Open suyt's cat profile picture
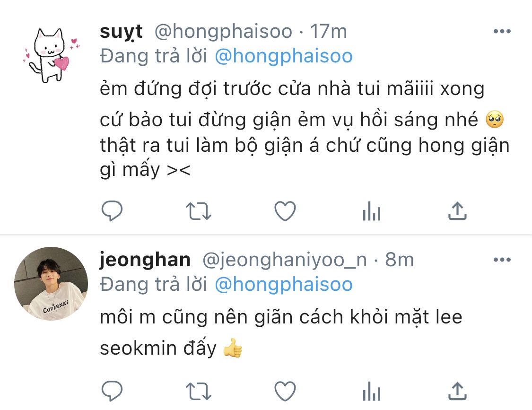Screen dimensions: 532x410 (x=51, y=55)
